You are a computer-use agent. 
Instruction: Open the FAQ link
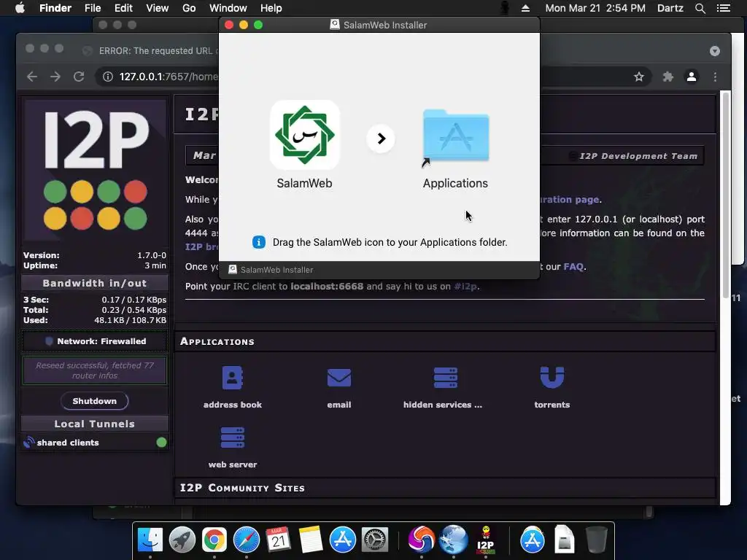pos(573,267)
